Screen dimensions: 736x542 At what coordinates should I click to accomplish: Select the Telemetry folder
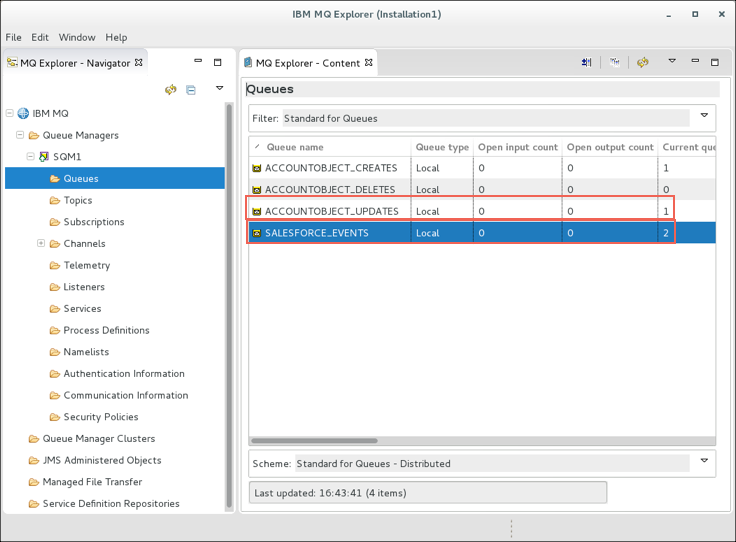(87, 266)
